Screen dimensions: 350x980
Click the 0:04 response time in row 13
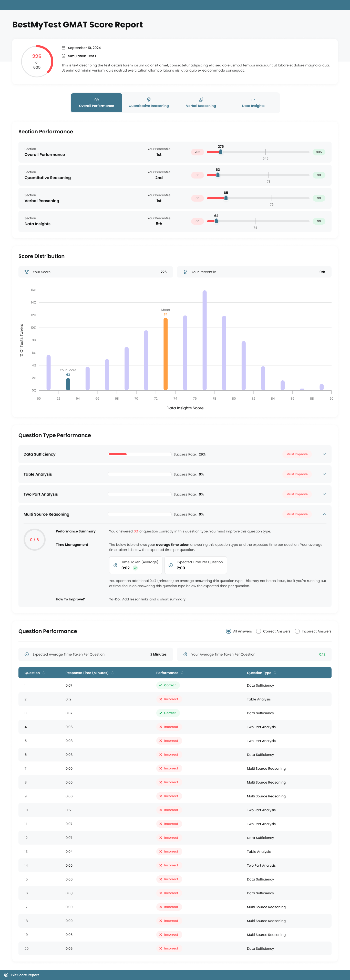click(69, 852)
